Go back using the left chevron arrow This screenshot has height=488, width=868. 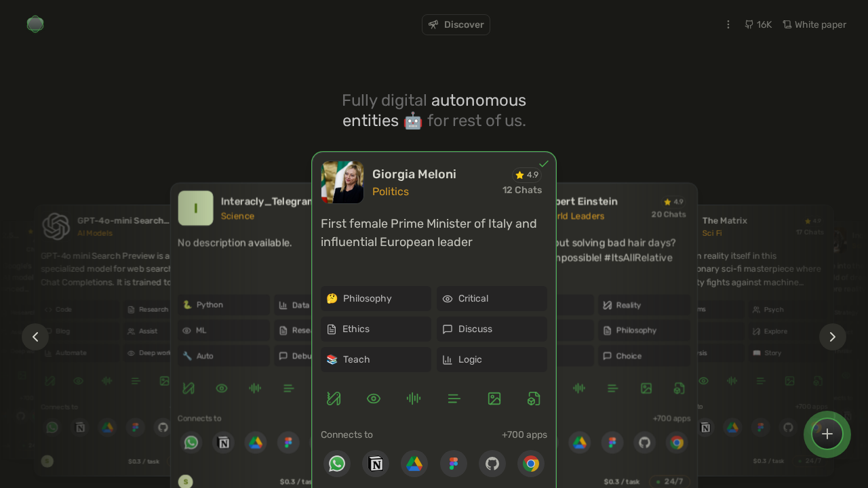click(x=35, y=337)
